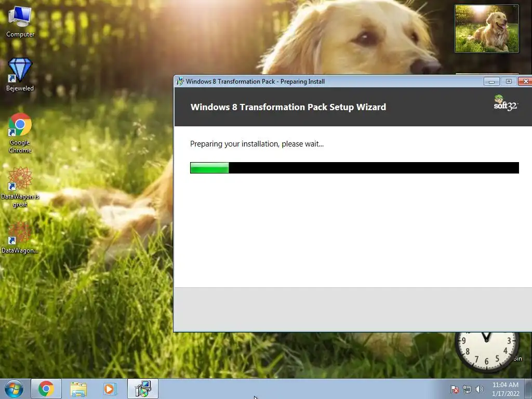
Task: Click the dog slideshow gadget thumbnail
Action: click(x=486, y=29)
